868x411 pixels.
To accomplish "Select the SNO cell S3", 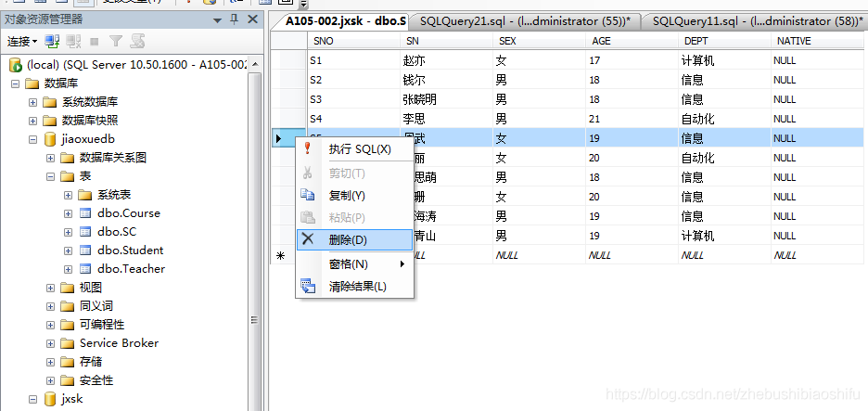I will 353,99.
